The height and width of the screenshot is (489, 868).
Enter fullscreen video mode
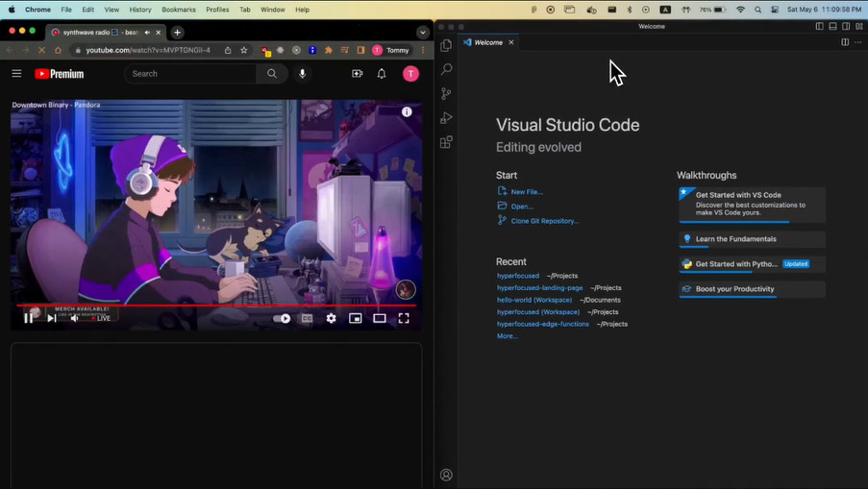(404, 318)
